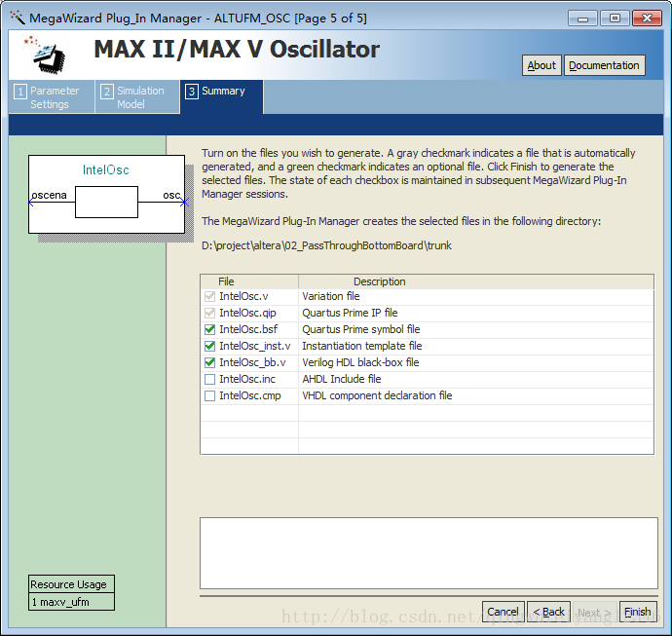Uncheck the IntelOsc_inst.v template file
This screenshot has height=636, width=672.
[209, 346]
